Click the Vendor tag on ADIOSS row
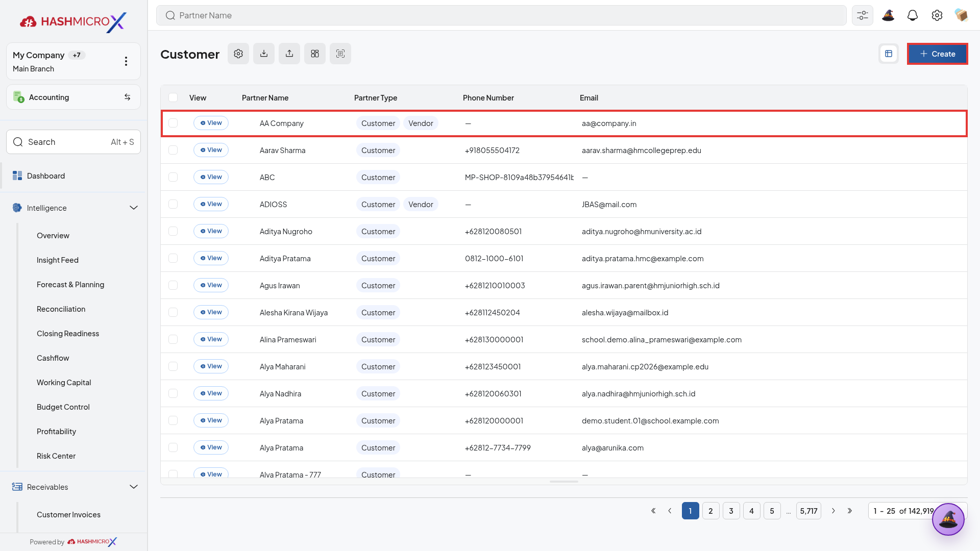The image size is (980, 551). point(421,204)
